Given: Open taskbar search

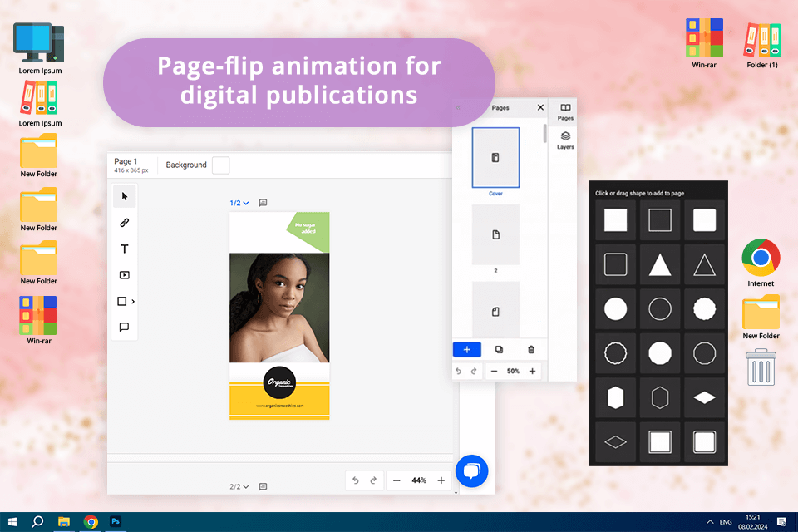Looking at the screenshot, I should click(37, 522).
